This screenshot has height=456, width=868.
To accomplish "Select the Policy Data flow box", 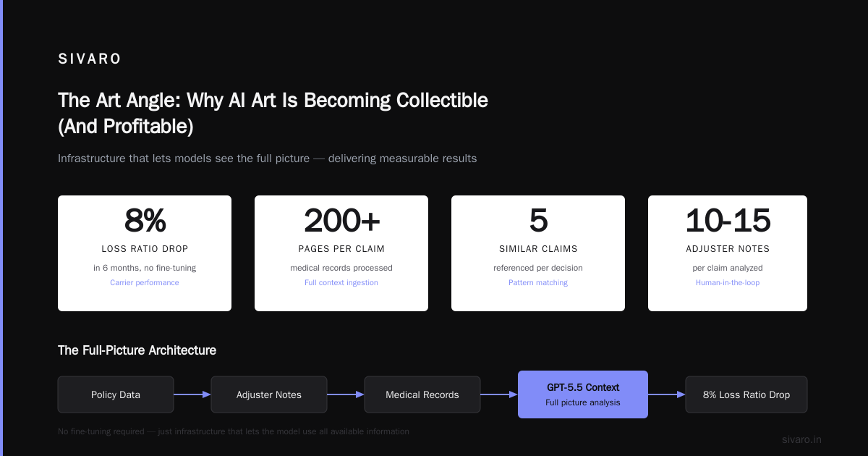I will click(116, 394).
